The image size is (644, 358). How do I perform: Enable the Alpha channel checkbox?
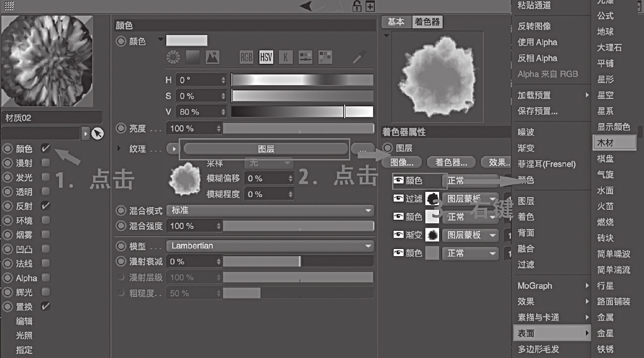45,278
